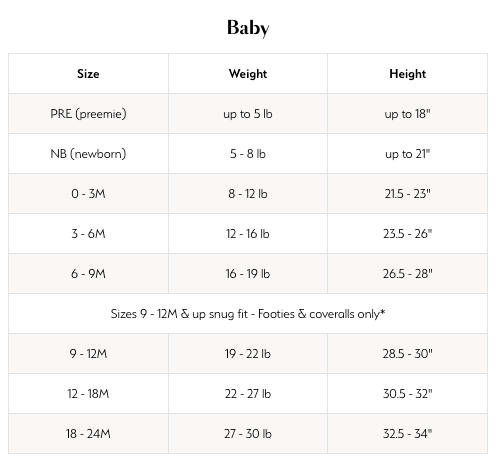Click the up to 5 lb weight cell
The image size is (497, 462).
tap(248, 114)
